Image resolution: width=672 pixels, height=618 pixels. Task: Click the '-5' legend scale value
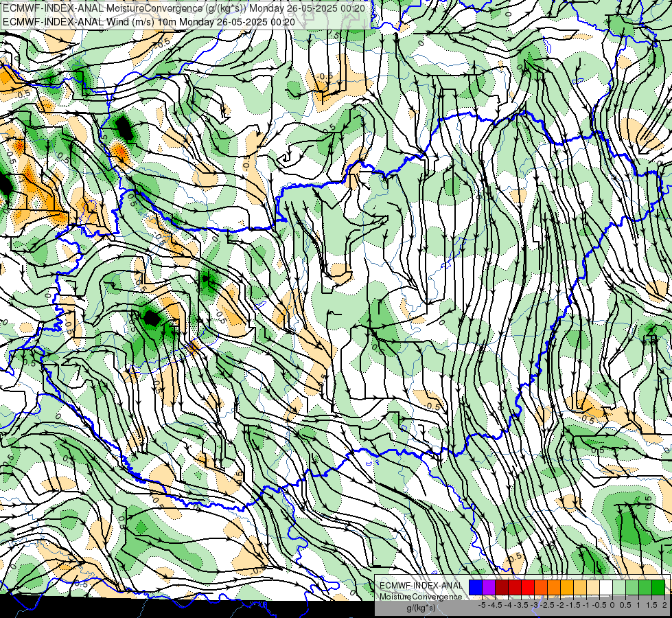click(x=482, y=605)
